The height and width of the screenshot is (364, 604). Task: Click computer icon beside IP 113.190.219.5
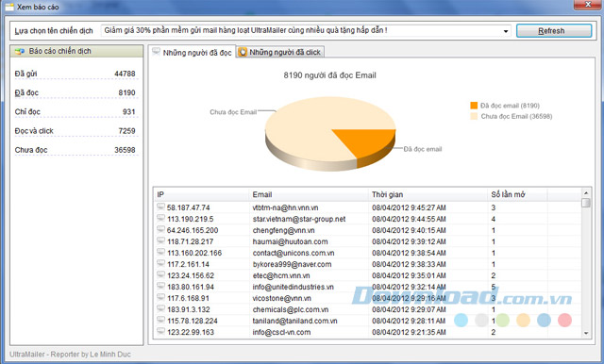tap(160, 219)
